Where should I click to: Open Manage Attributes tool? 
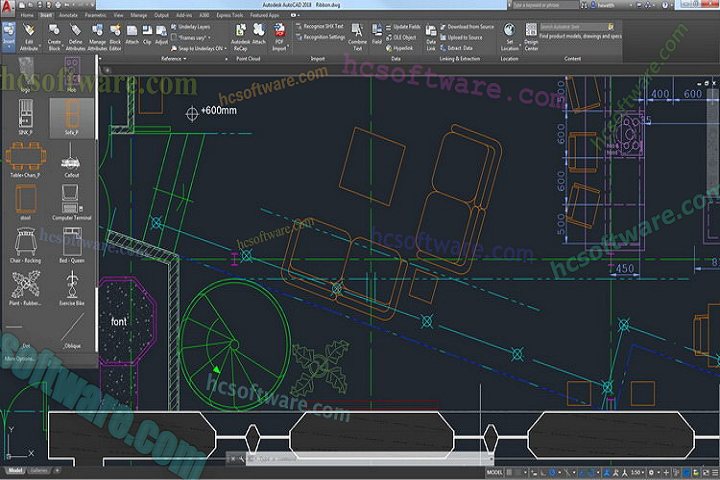click(x=97, y=37)
